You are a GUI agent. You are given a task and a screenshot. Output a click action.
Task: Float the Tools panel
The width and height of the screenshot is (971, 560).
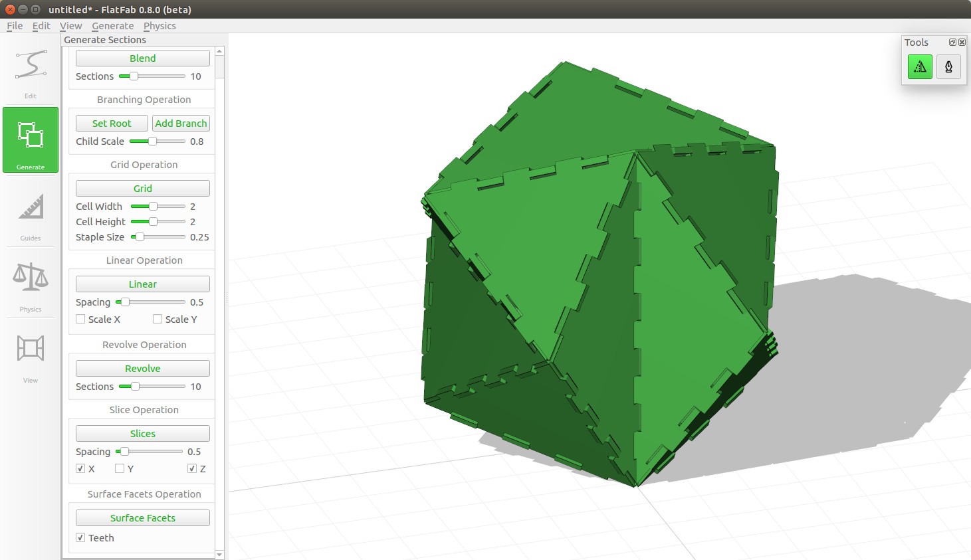(952, 42)
